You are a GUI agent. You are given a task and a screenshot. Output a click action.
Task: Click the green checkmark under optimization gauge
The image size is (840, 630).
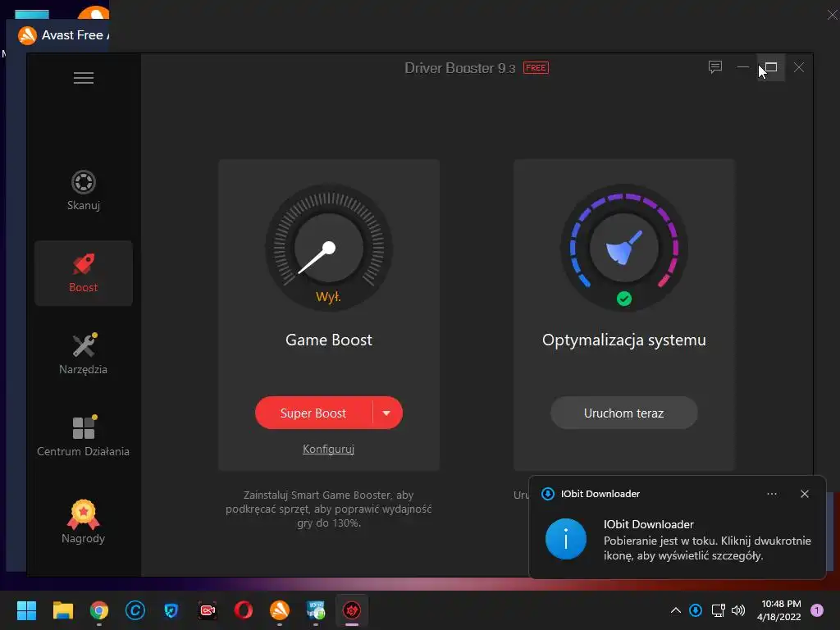tap(624, 299)
